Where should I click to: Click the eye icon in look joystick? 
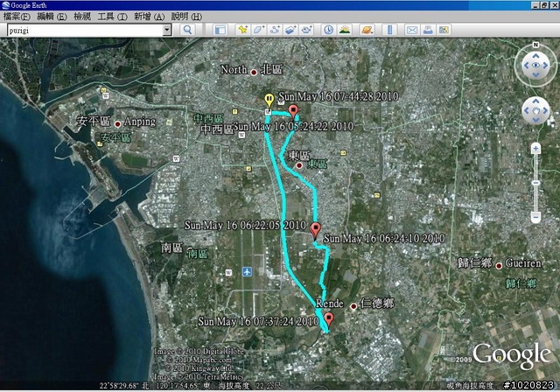coord(535,66)
